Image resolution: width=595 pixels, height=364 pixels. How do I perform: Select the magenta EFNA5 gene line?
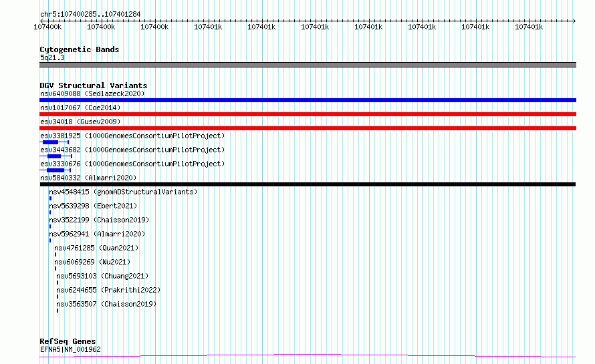(x=308, y=356)
